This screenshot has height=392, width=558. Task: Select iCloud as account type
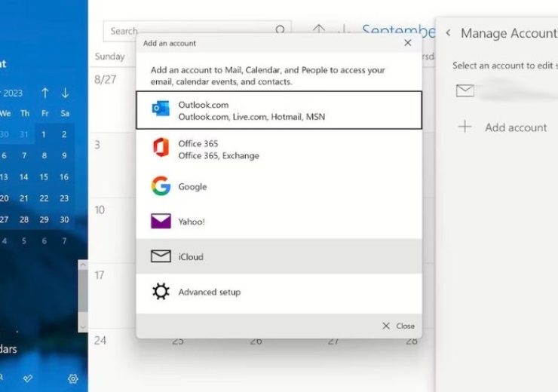pos(279,256)
